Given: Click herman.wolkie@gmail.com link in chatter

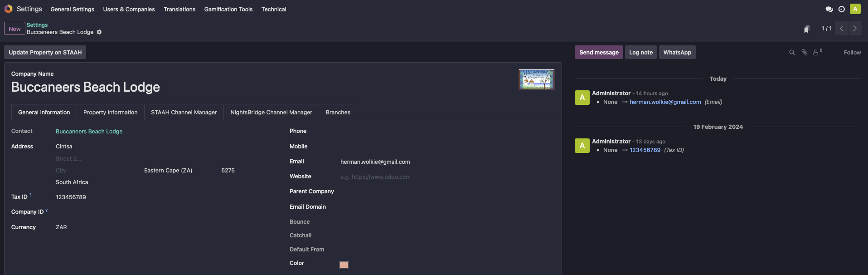Looking at the screenshot, I should [x=665, y=102].
